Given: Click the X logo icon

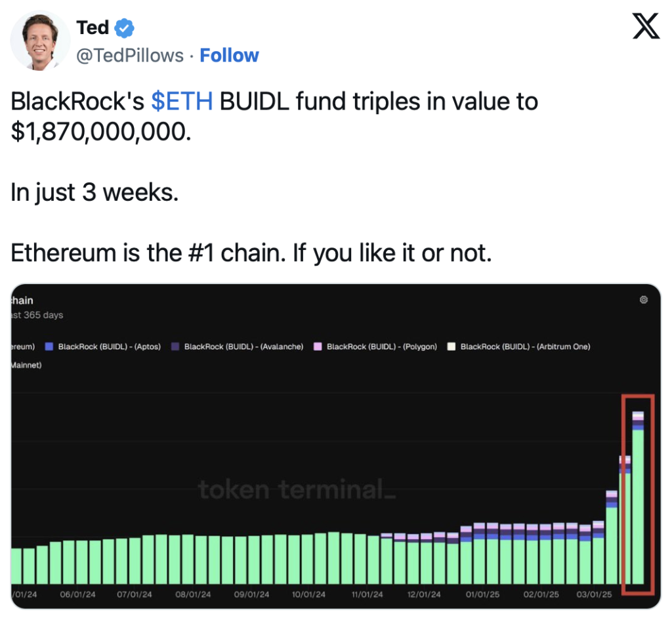Looking at the screenshot, I should 646,26.
